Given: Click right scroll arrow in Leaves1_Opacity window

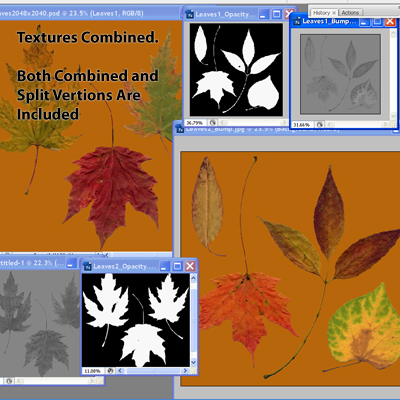Looking at the screenshot, I should [284, 123].
